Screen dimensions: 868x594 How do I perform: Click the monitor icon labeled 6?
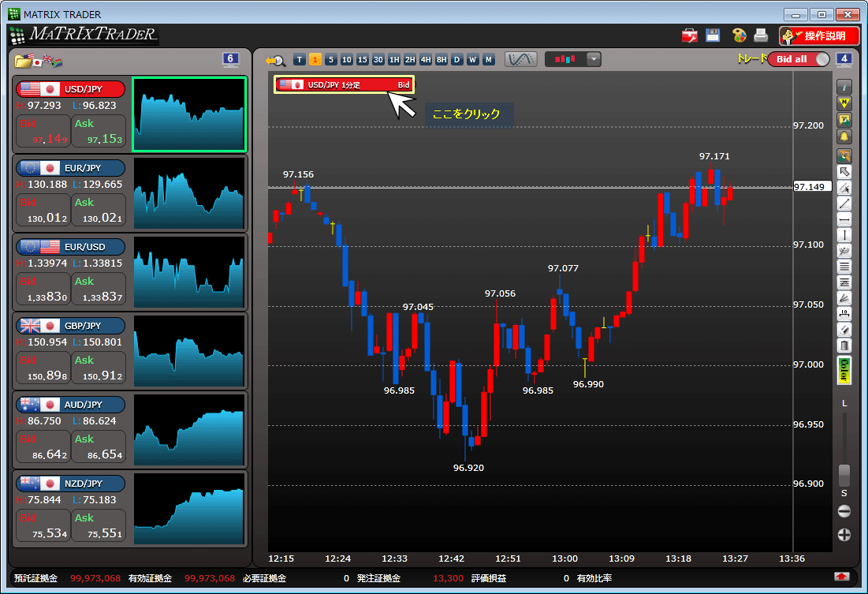pos(230,59)
